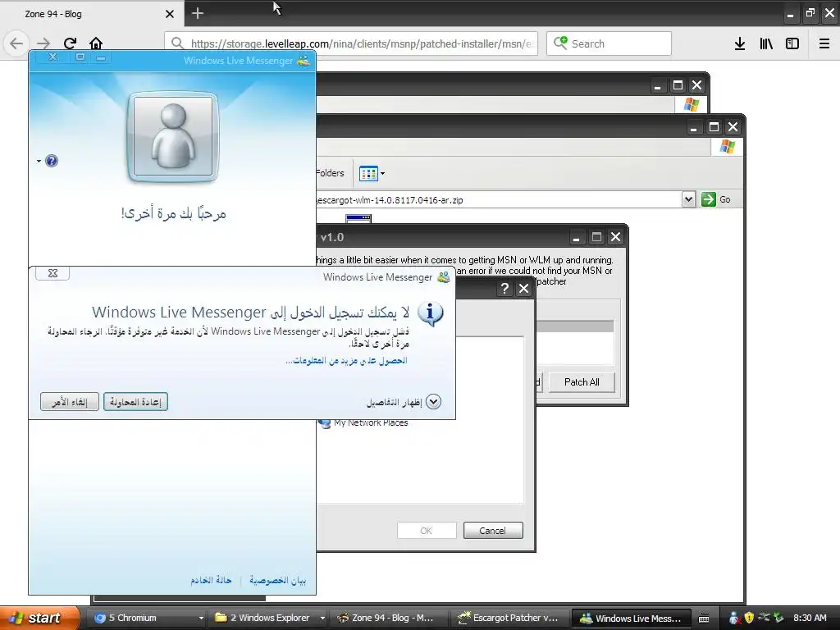This screenshot has width=840, height=630.
Task: Switch to Zone 94 - Blog taskbar item
Action: 388,619
